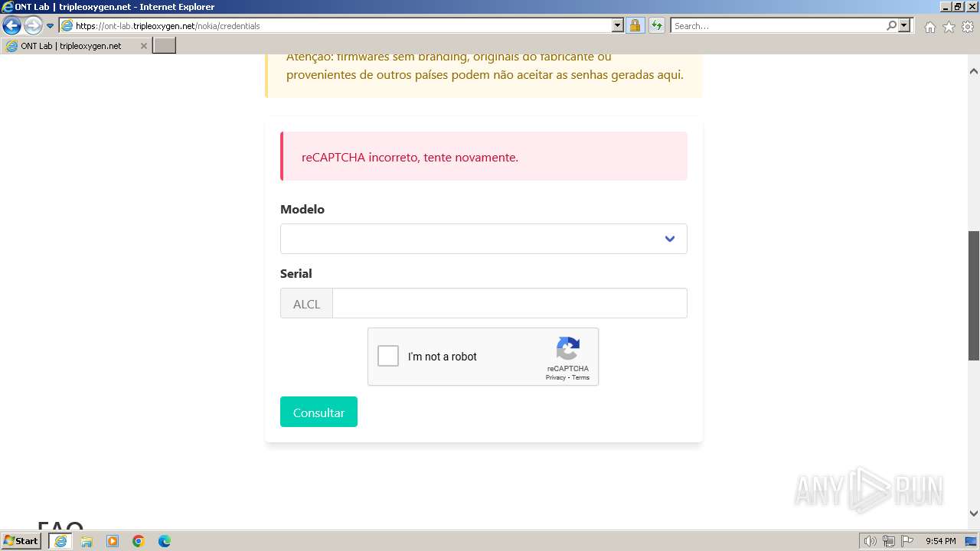Restore down the Internet Explorer window

(958, 7)
